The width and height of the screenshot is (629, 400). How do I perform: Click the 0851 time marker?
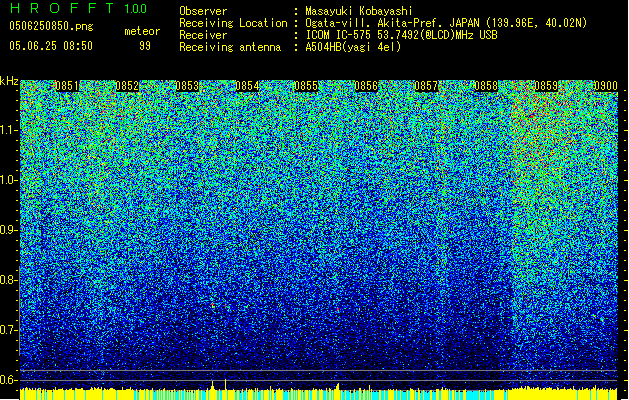67,86
